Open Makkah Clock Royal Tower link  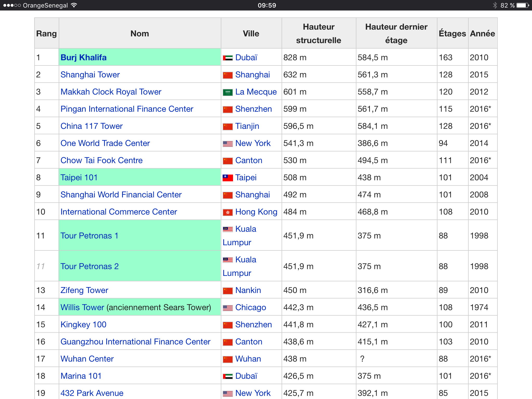(111, 92)
